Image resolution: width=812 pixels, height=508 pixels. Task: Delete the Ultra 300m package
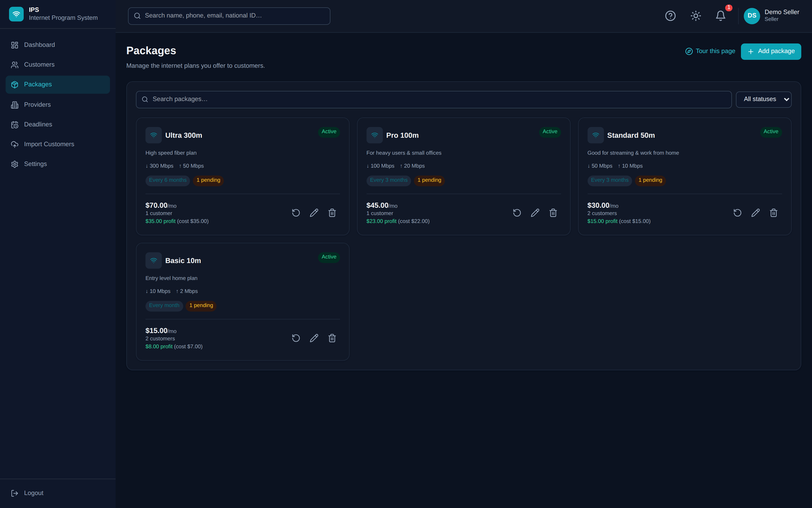pyautogui.click(x=332, y=213)
